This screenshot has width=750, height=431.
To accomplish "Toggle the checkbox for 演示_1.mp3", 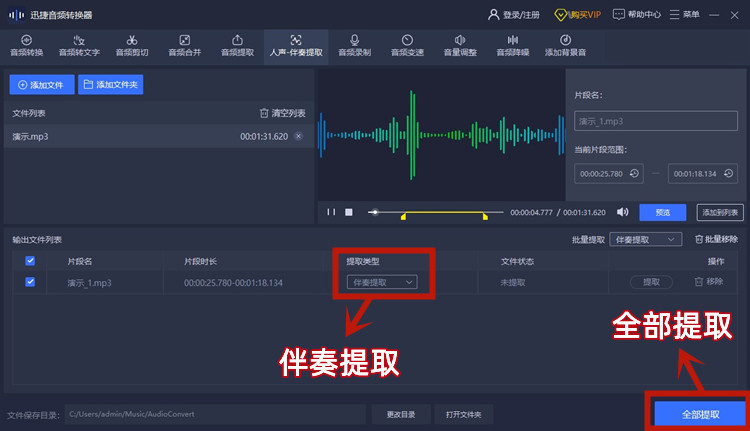I will point(30,282).
